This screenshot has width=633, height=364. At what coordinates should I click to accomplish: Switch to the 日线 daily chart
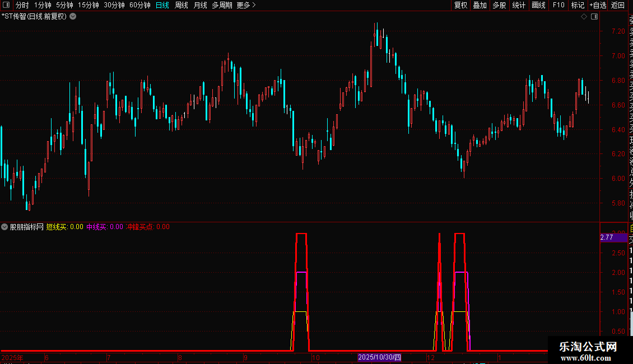coord(162,5)
